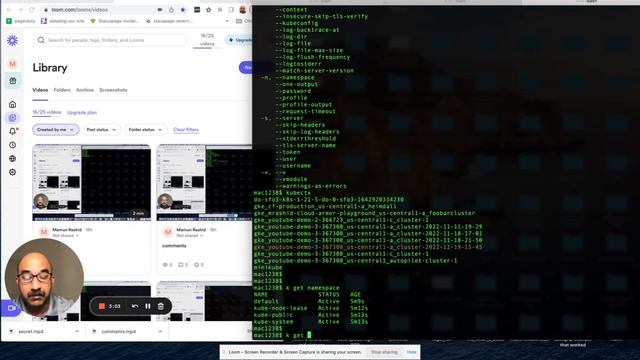Image resolution: width=640 pixels, height=360 pixels.
Task: Click the comments video title
Action: (174, 246)
